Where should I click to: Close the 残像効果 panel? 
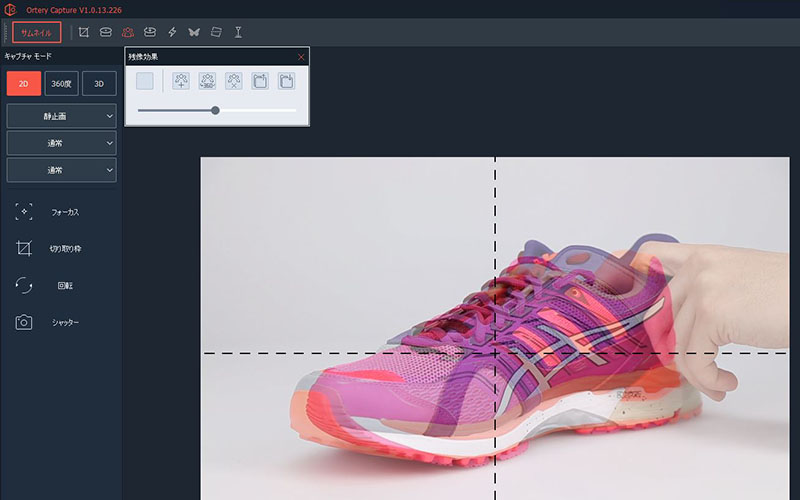[301, 57]
